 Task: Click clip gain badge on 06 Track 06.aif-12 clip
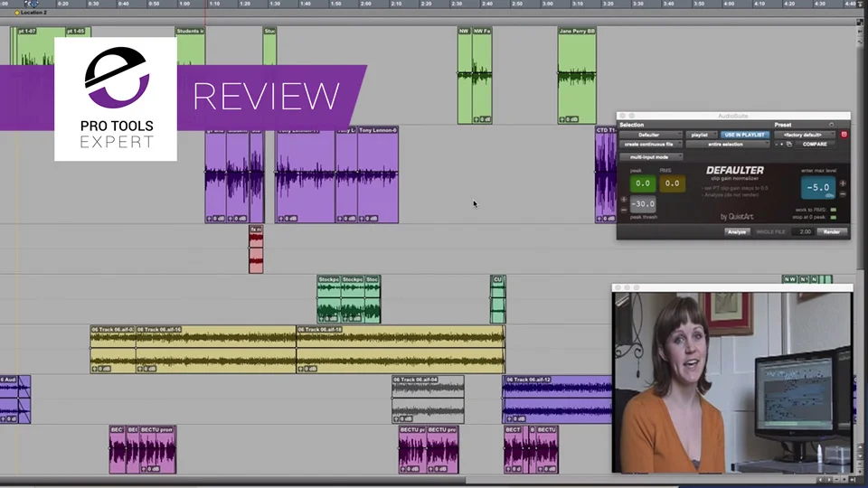[x=516, y=418]
